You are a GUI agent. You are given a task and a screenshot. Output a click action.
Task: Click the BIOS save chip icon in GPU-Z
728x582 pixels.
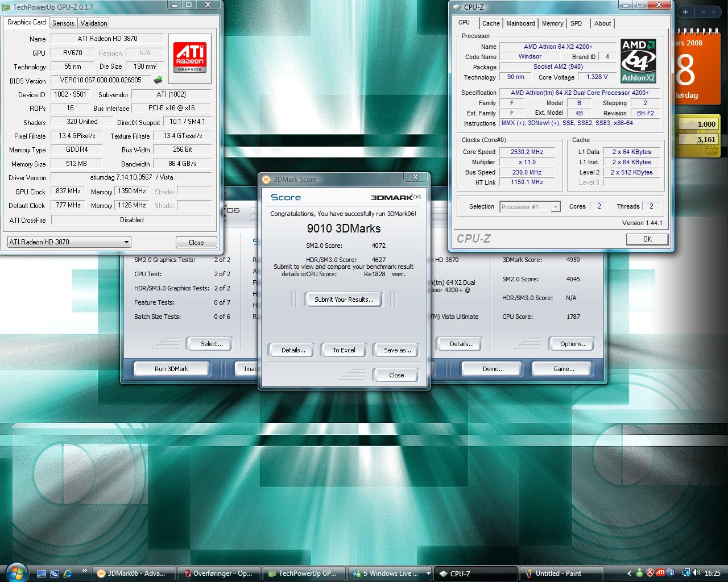158,80
